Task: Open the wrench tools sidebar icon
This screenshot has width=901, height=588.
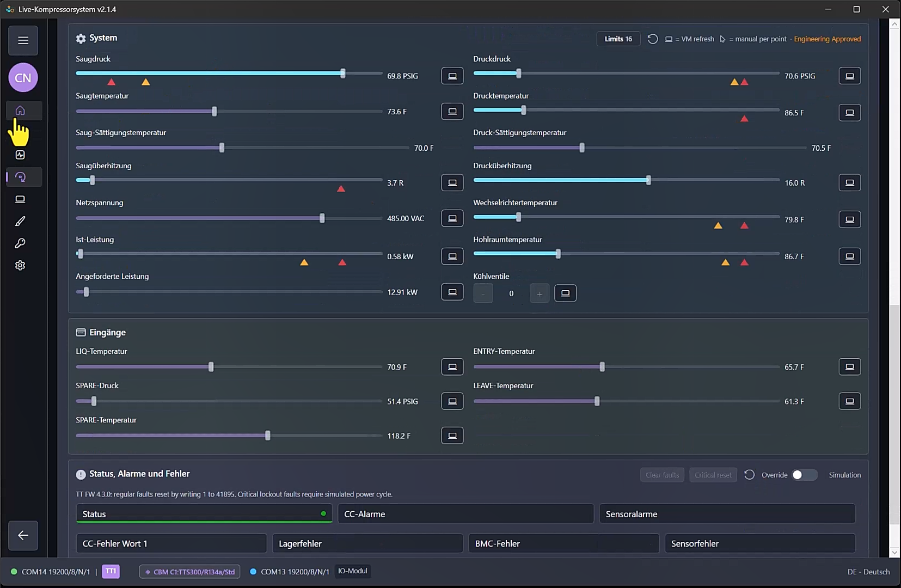Action: [x=20, y=243]
